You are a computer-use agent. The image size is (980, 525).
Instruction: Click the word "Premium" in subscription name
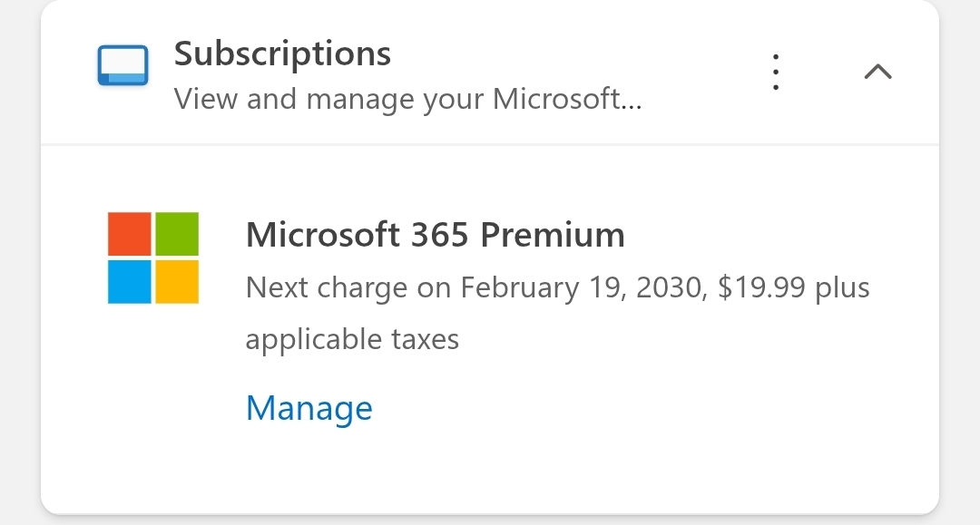552,235
